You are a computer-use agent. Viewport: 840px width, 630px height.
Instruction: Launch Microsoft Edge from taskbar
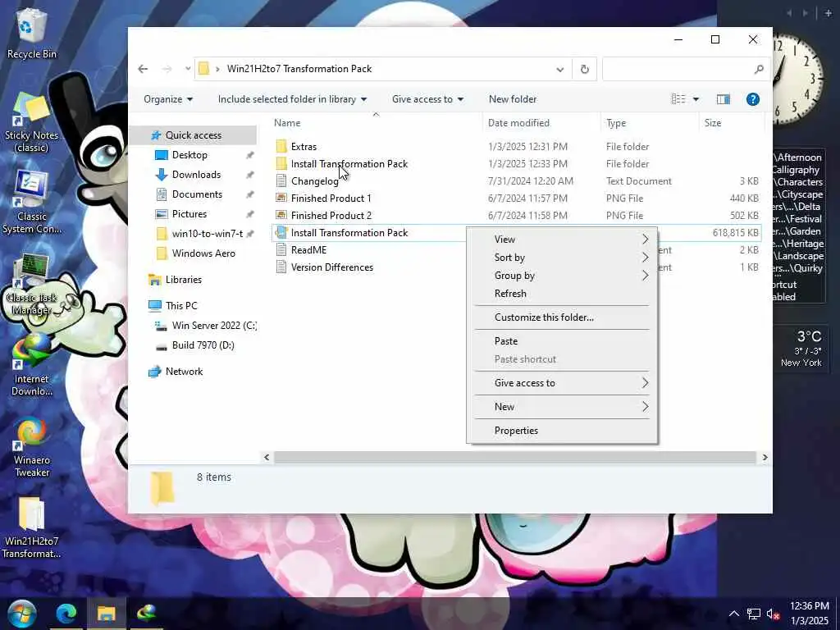coord(66,614)
